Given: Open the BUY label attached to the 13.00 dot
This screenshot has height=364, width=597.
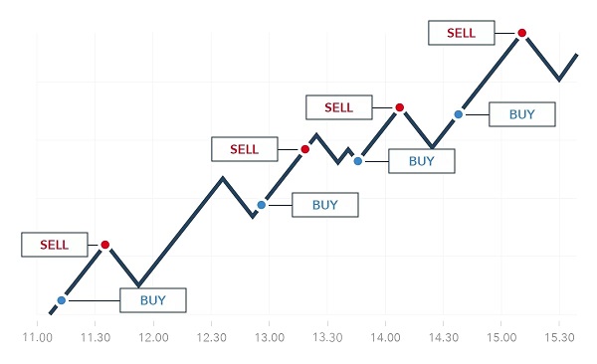Looking at the screenshot, I should [x=325, y=205].
